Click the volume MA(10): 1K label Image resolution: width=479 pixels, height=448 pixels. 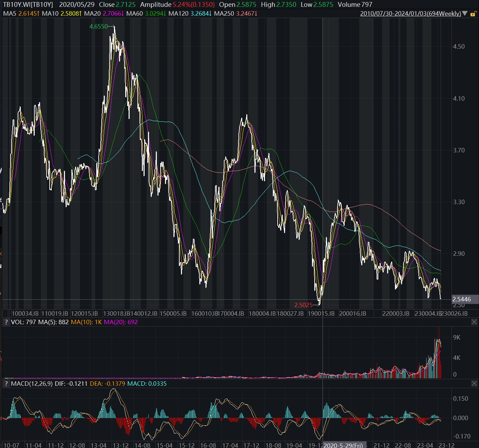coord(86,322)
